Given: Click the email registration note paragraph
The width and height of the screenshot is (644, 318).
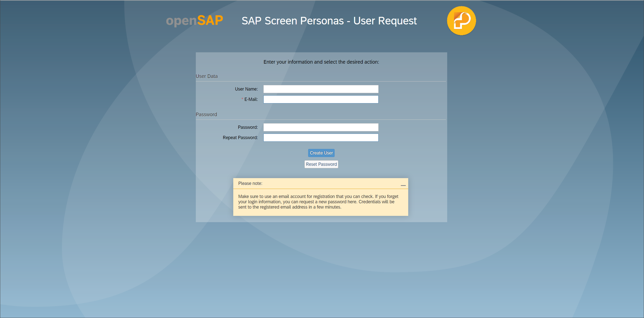Looking at the screenshot, I should 318,202.
